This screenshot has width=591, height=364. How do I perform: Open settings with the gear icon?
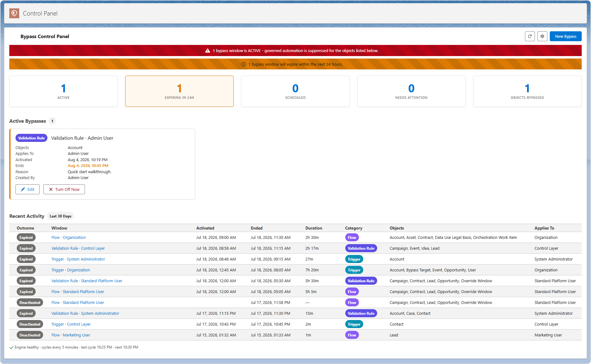pos(542,36)
